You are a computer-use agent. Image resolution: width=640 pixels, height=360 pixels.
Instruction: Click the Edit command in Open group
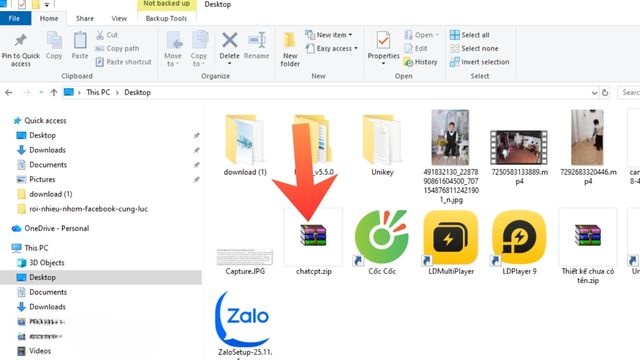tap(416, 49)
